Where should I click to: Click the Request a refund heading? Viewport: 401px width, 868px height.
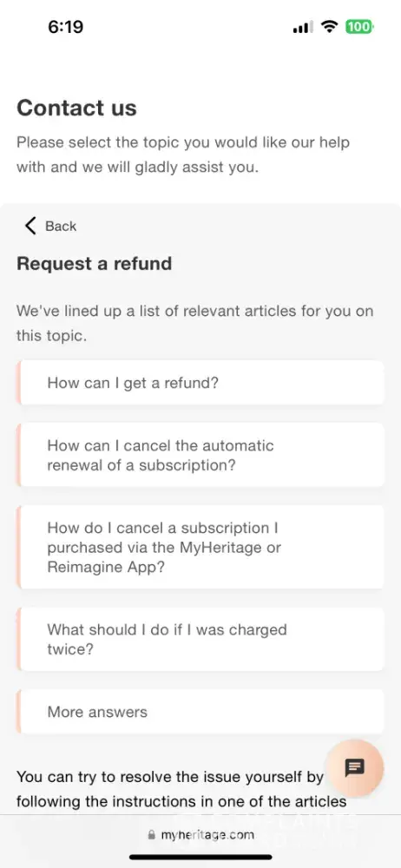(94, 264)
